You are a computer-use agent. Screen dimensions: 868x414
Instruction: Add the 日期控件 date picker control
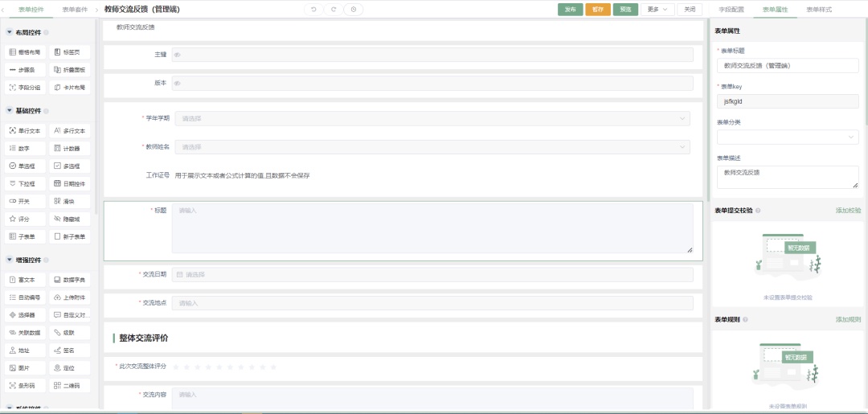pyautogui.click(x=69, y=183)
